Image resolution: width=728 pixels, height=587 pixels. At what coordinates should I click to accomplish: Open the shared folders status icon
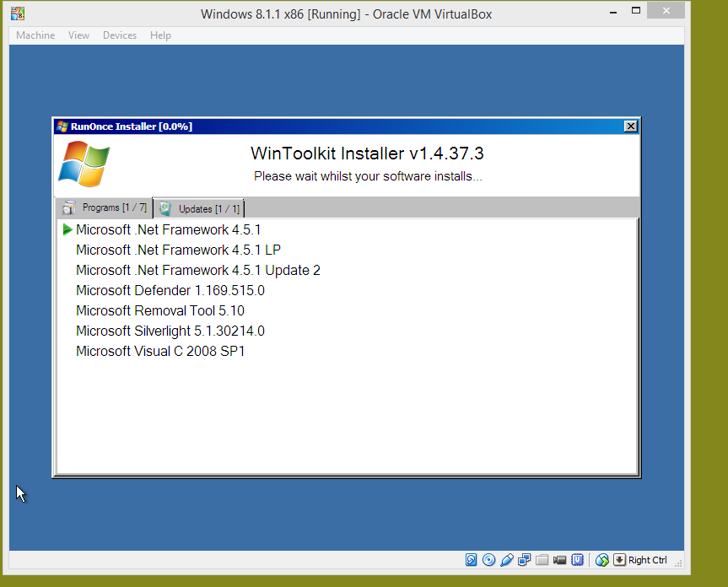pos(542,560)
